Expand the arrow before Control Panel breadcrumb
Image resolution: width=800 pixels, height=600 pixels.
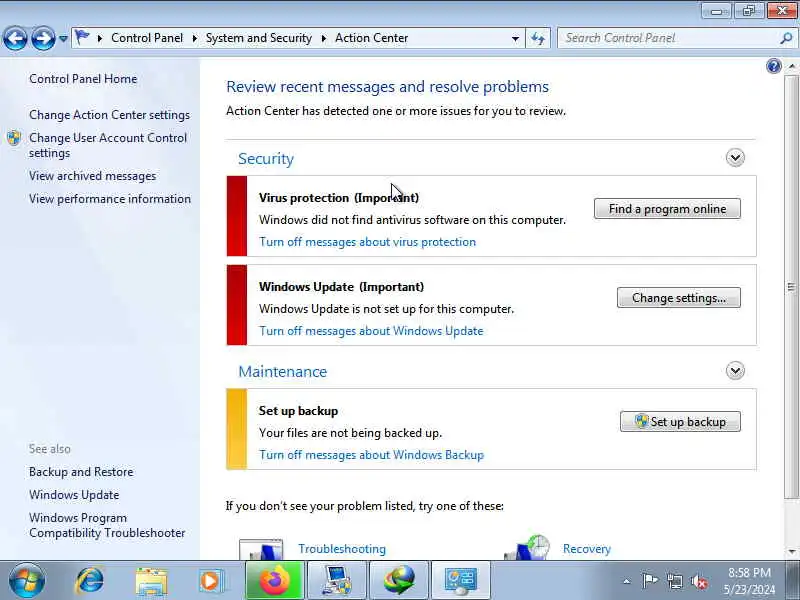100,38
